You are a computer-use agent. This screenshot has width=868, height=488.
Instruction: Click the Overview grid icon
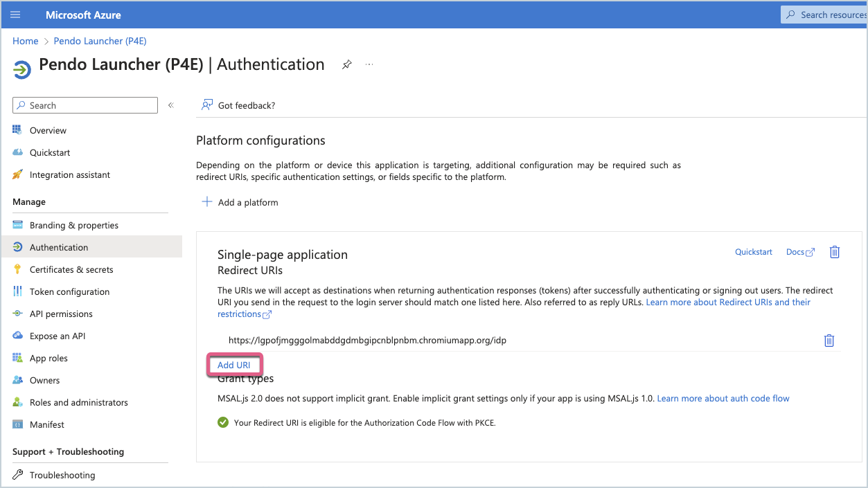click(x=17, y=130)
